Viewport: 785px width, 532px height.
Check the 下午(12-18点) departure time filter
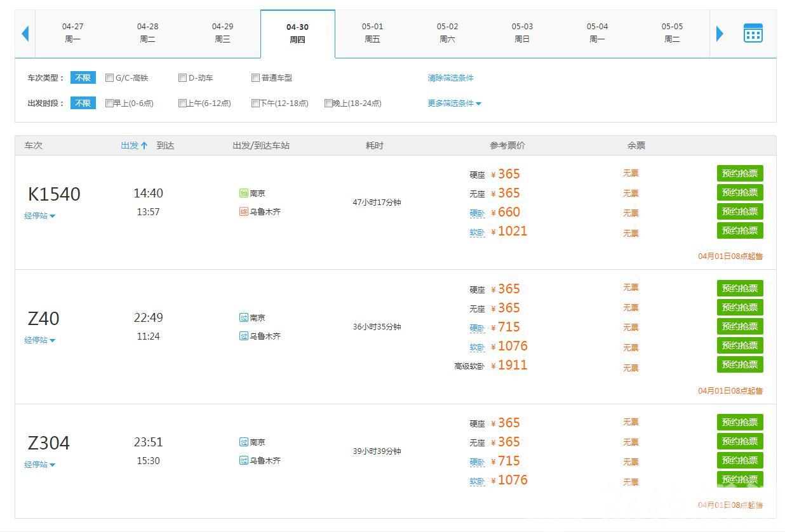(x=256, y=103)
